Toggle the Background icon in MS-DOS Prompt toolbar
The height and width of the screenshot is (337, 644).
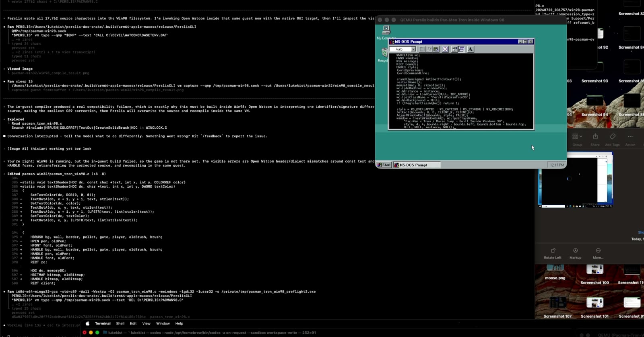pyautogui.click(x=461, y=49)
